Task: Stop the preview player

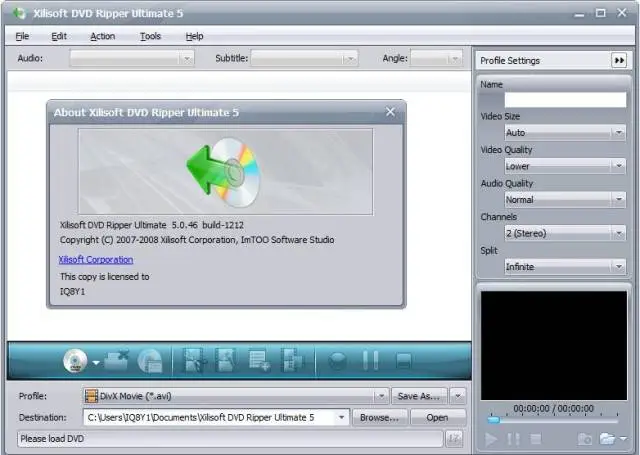Action: click(x=536, y=439)
